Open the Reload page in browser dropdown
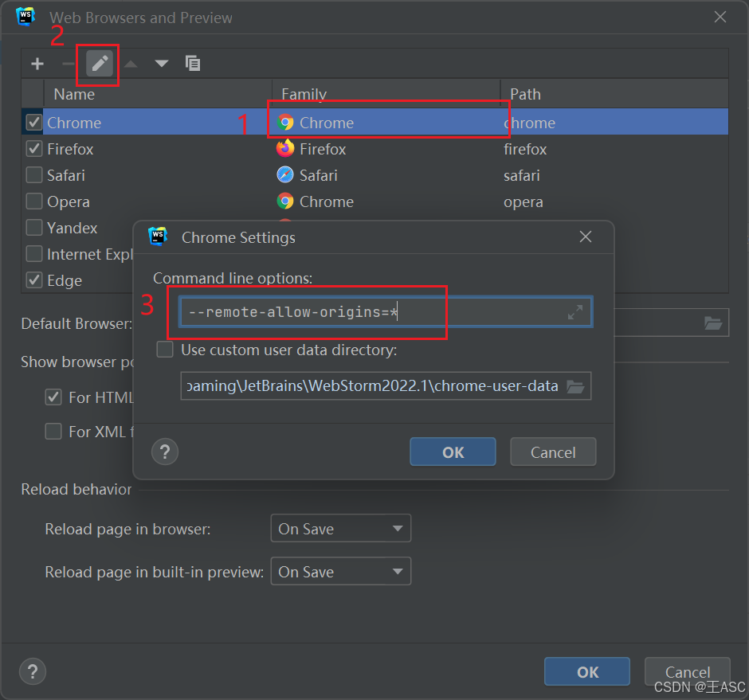Screen dimensions: 749x700 [340, 529]
